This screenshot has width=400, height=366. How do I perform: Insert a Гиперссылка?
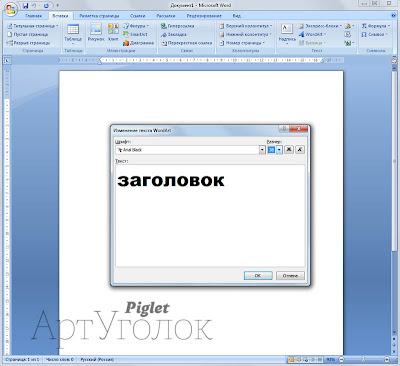177,26
